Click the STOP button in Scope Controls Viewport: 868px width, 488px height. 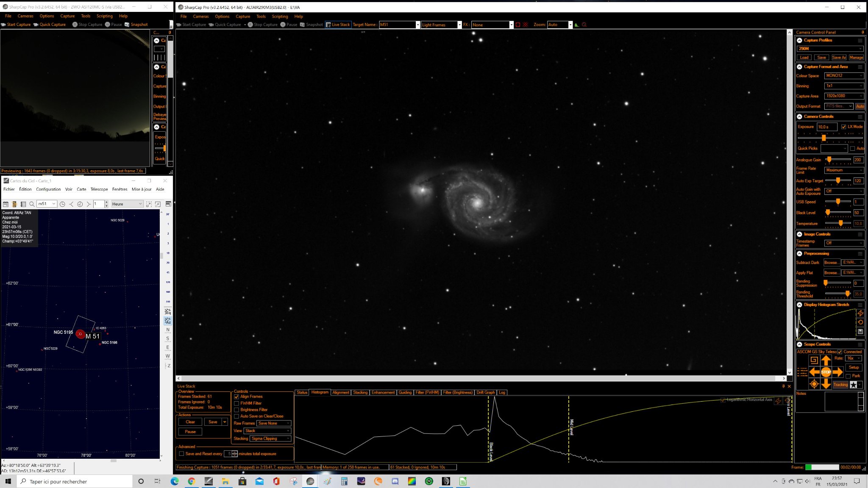tap(826, 372)
